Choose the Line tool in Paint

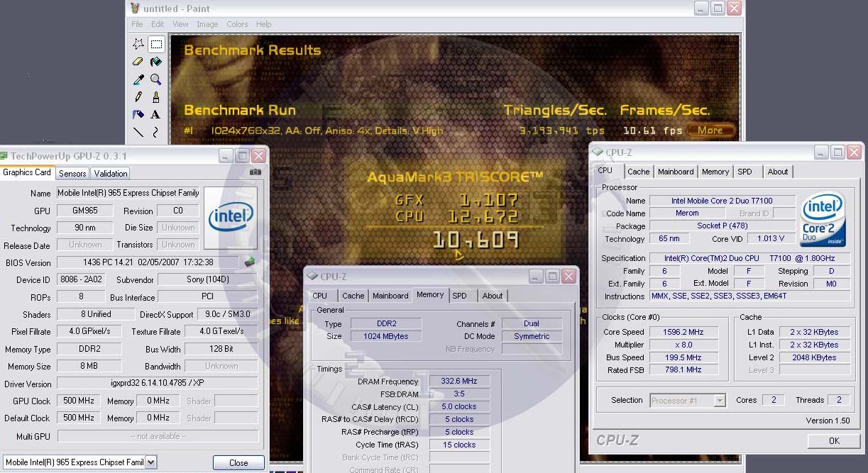[x=139, y=132]
